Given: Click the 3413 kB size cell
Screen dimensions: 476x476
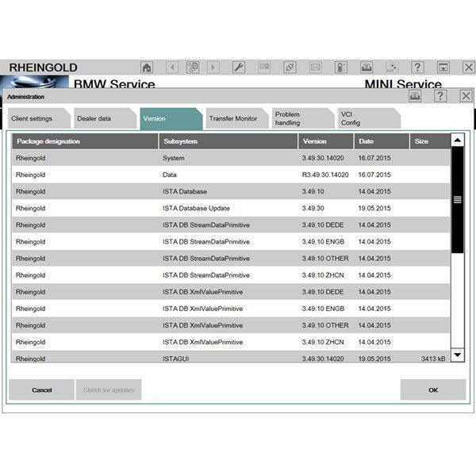Looking at the screenshot, I should pos(433,359).
